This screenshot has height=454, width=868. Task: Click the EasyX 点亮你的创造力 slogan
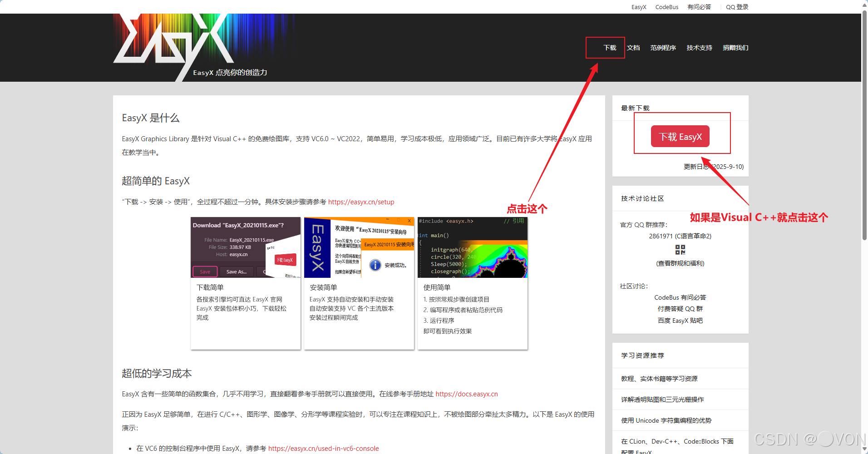[x=230, y=73]
